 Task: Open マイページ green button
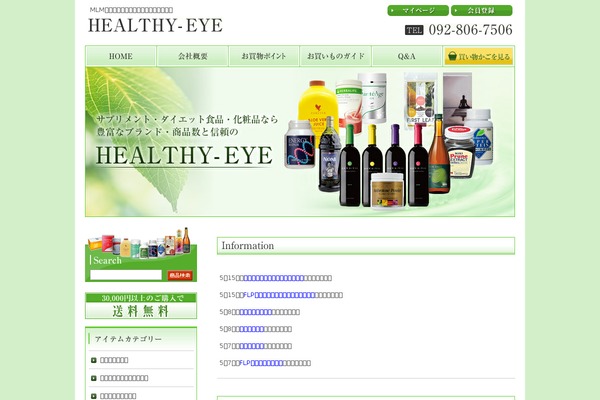(418, 10)
